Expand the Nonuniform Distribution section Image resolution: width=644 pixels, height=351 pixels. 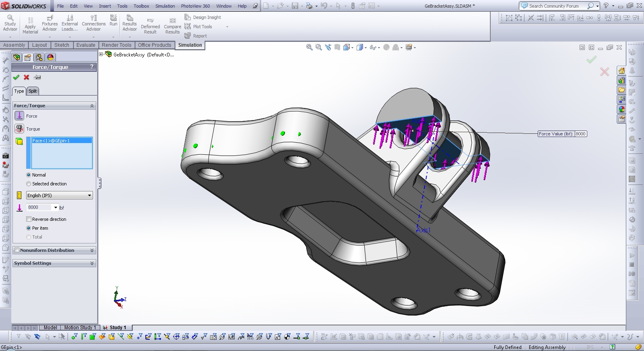pyautogui.click(x=92, y=250)
